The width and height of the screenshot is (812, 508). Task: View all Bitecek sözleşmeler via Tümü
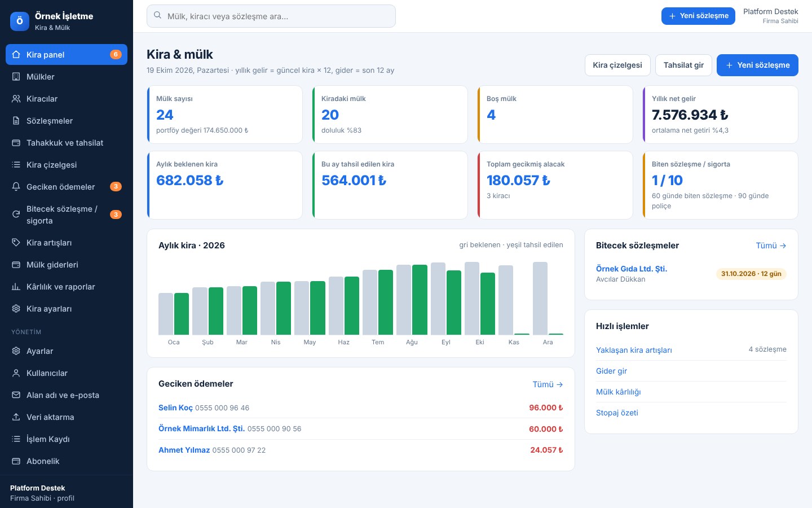(x=771, y=246)
